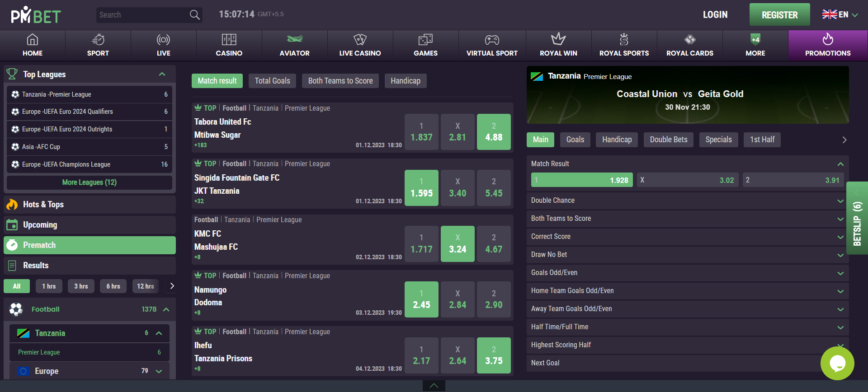
Task: Switch to Both Teams to Score tab
Action: (340, 81)
